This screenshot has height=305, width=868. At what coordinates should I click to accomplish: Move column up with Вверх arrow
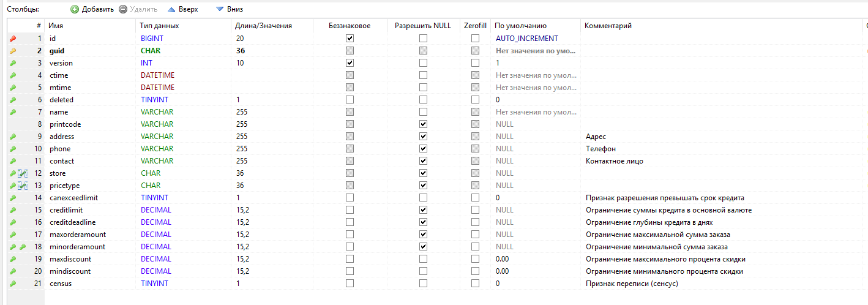coord(182,9)
